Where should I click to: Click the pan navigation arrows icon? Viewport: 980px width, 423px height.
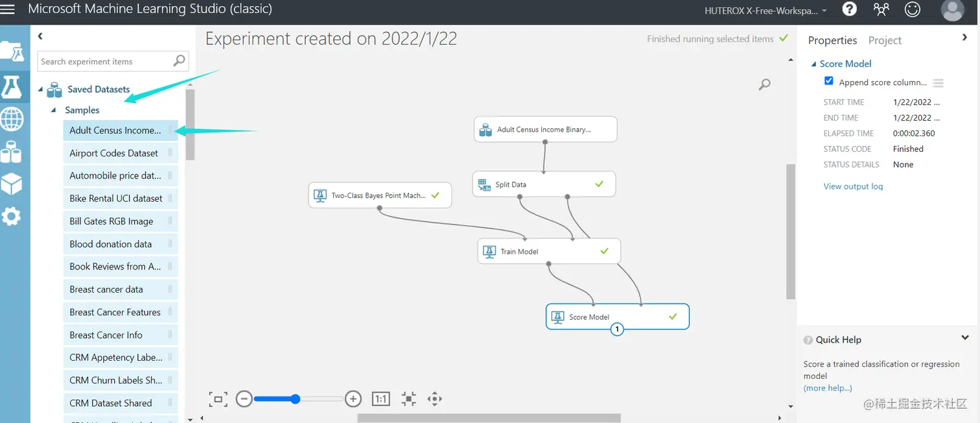click(x=435, y=399)
